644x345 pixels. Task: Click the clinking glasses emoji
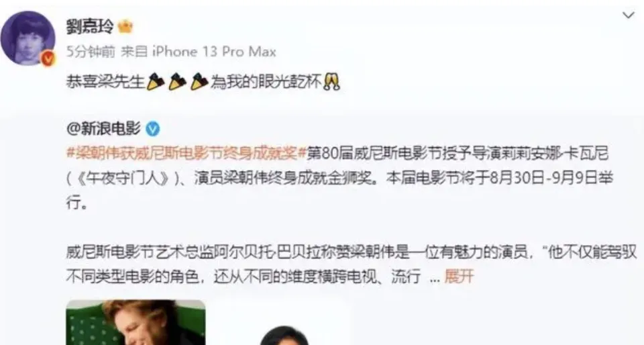(x=331, y=82)
